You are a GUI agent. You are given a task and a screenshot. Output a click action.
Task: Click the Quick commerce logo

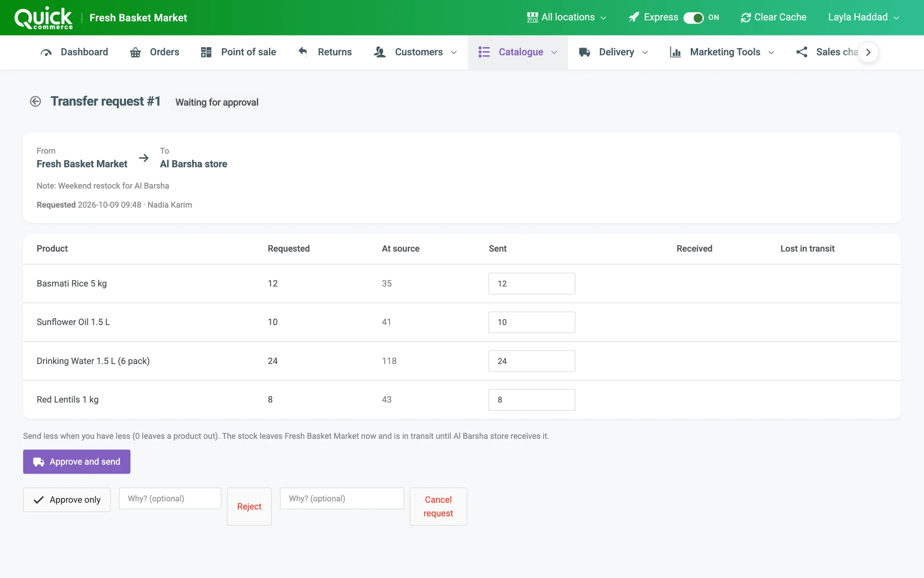click(x=43, y=18)
